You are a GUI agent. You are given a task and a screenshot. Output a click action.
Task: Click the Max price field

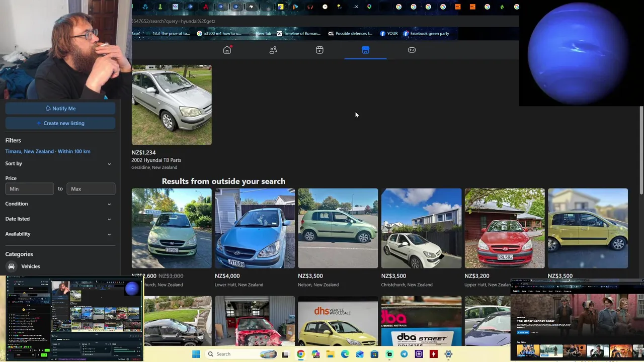coord(91,189)
